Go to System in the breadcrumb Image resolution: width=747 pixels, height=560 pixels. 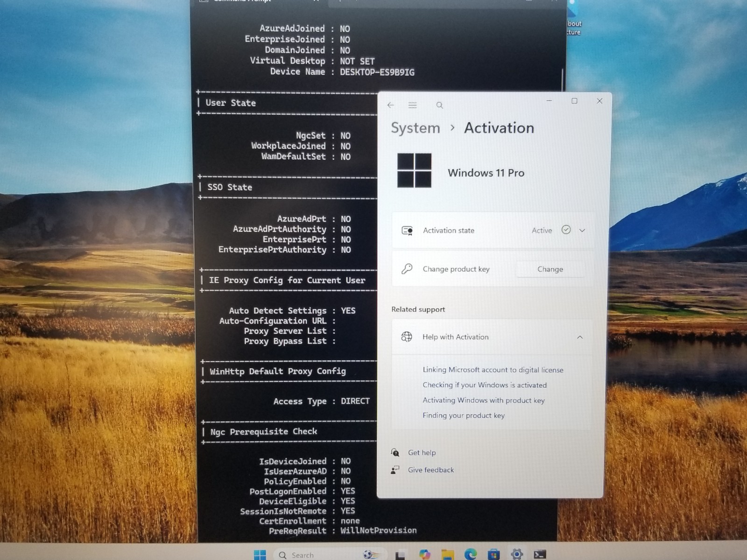(416, 128)
